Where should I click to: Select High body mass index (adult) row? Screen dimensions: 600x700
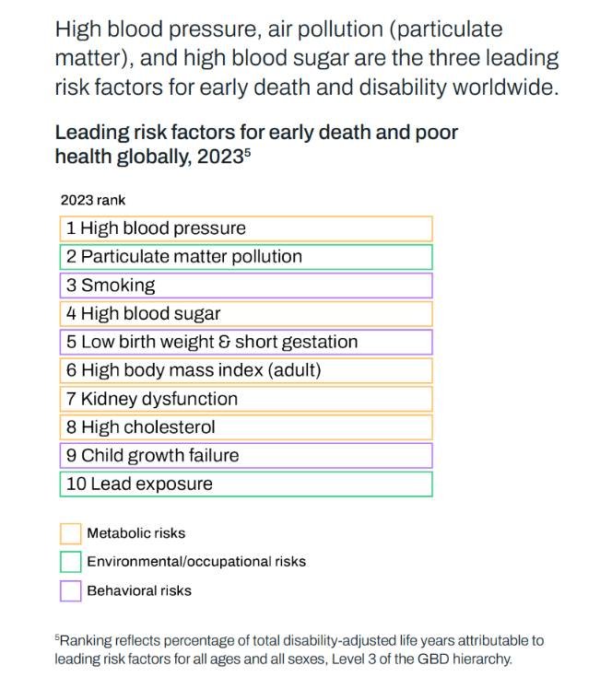(245, 370)
